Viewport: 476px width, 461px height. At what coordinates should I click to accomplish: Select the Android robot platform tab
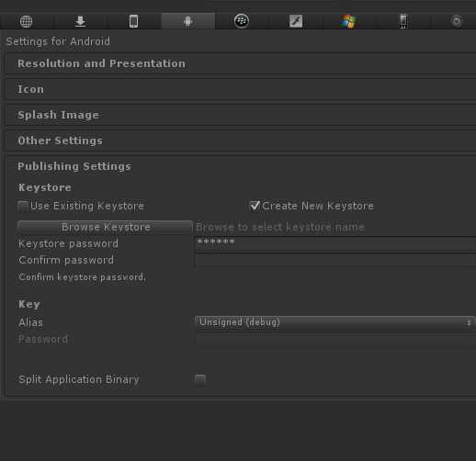(x=188, y=21)
